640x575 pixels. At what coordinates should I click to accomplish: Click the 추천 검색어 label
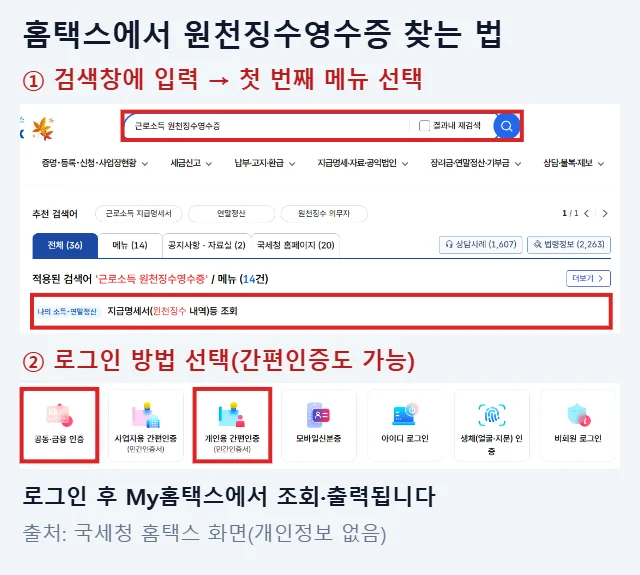tap(55, 213)
